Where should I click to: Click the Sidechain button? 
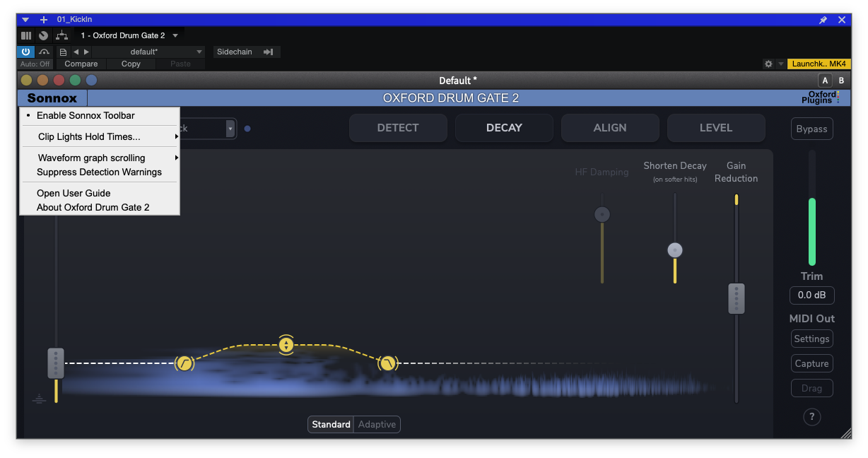[x=246, y=52]
